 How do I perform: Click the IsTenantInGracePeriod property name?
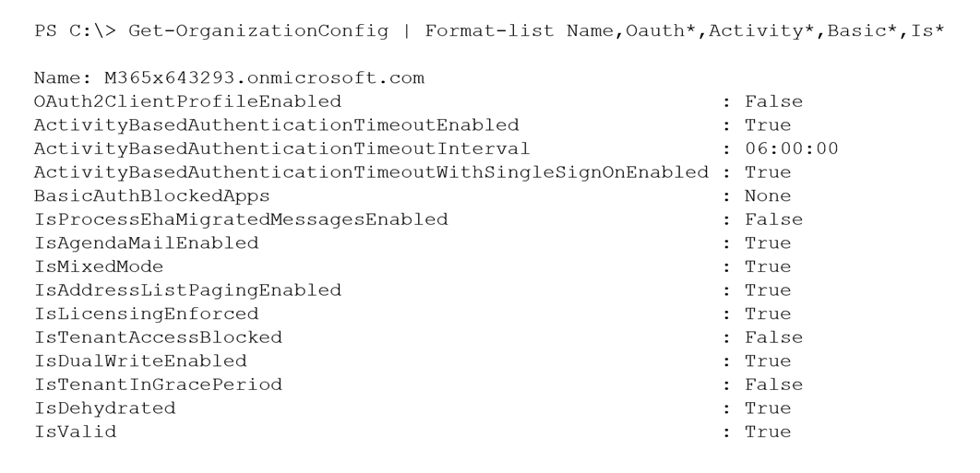tap(158, 384)
